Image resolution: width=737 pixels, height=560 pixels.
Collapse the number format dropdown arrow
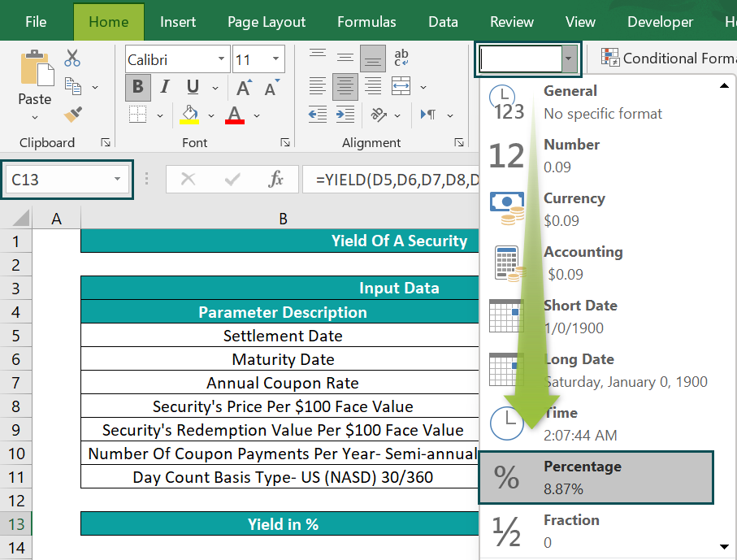point(570,59)
